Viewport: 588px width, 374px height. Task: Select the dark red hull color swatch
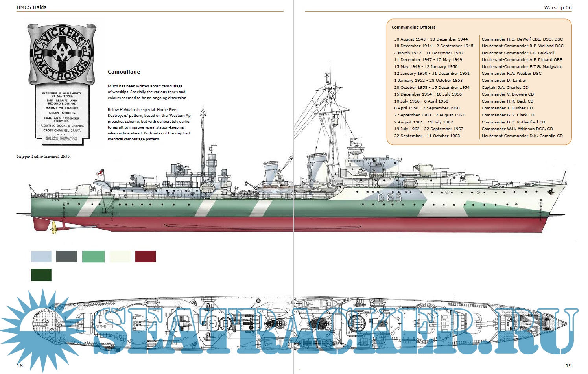(x=146, y=256)
